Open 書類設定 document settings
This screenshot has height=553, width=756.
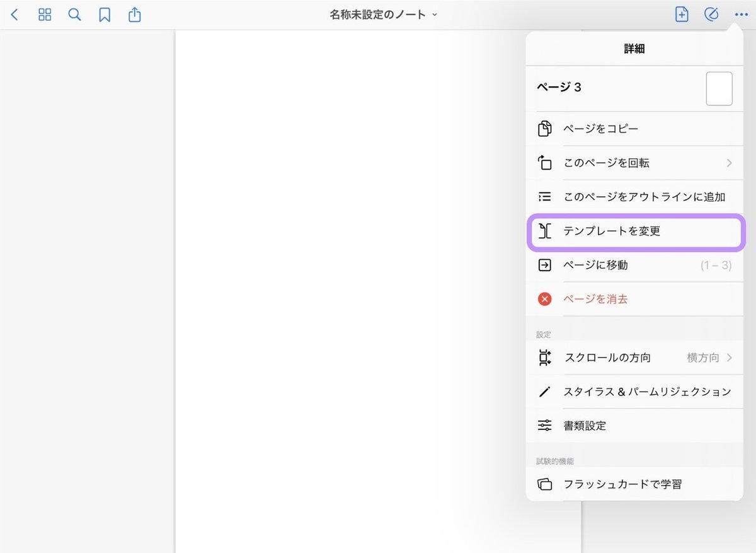(x=585, y=426)
